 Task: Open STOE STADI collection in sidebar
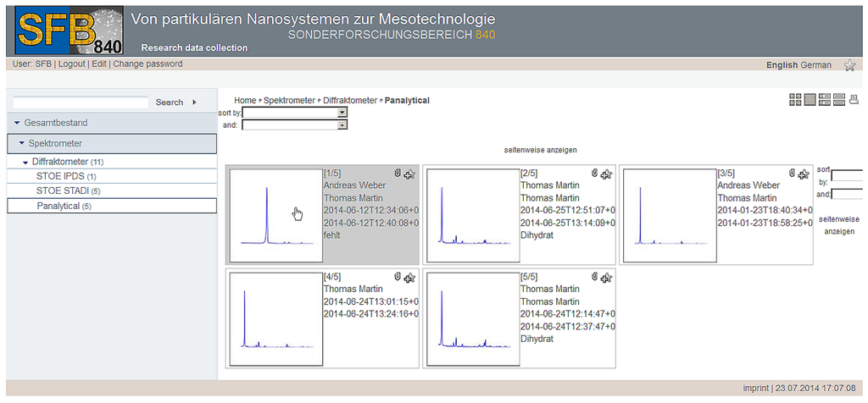62,190
